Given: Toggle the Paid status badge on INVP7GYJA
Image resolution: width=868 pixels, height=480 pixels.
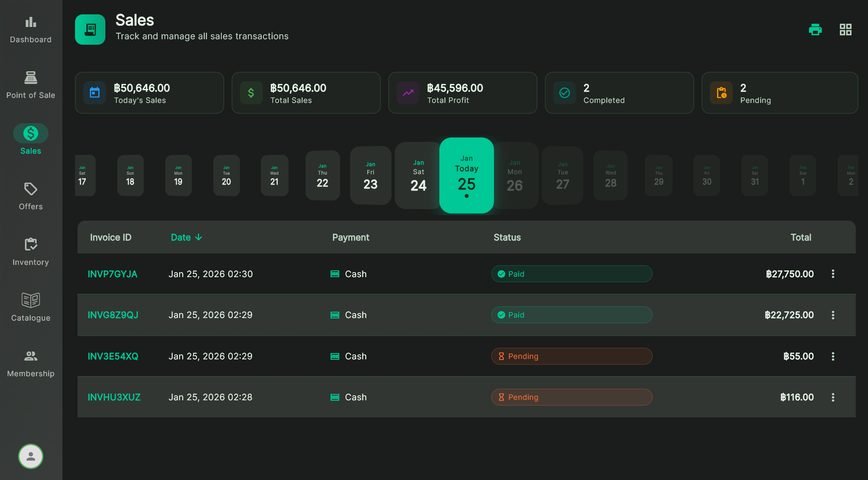Looking at the screenshot, I should tap(571, 274).
